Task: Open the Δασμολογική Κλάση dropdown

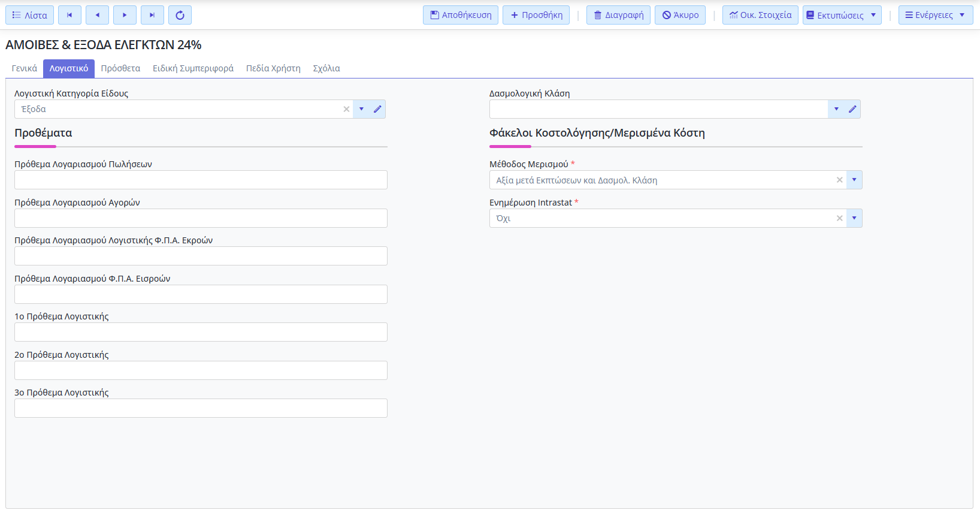Action: coord(836,109)
